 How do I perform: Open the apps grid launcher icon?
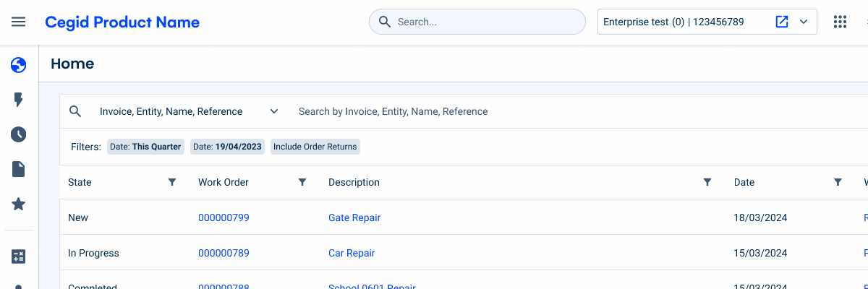(x=840, y=22)
